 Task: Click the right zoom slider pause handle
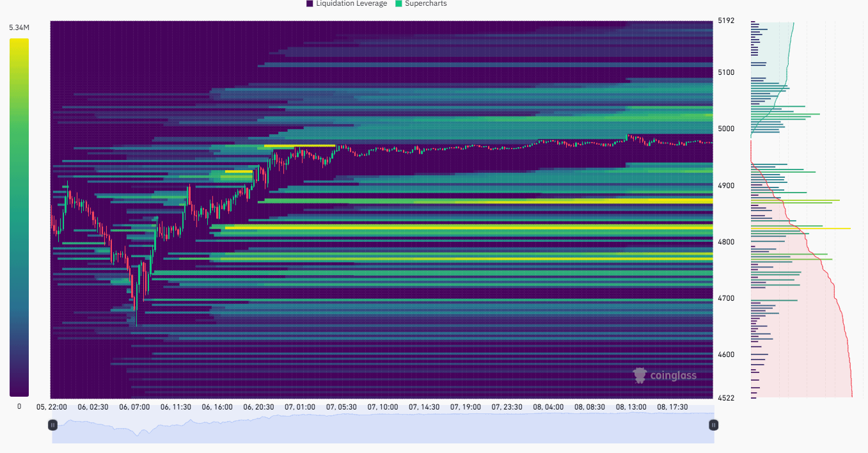point(713,425)
